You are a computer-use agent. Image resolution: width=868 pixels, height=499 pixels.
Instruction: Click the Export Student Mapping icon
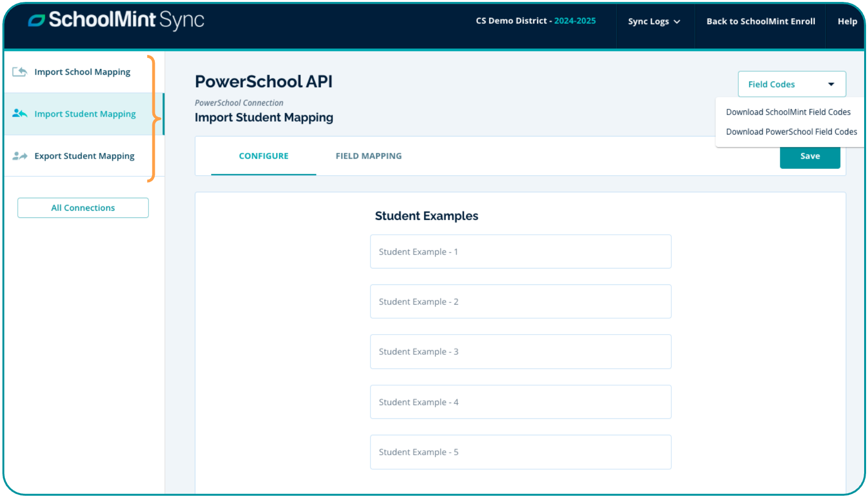20,156
